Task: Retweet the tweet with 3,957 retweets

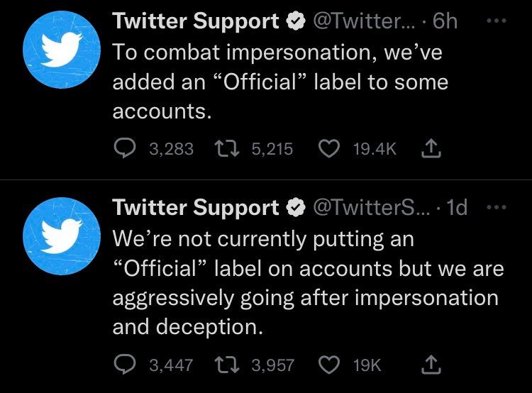Action: pyautogui.click(x=226, y=365)
